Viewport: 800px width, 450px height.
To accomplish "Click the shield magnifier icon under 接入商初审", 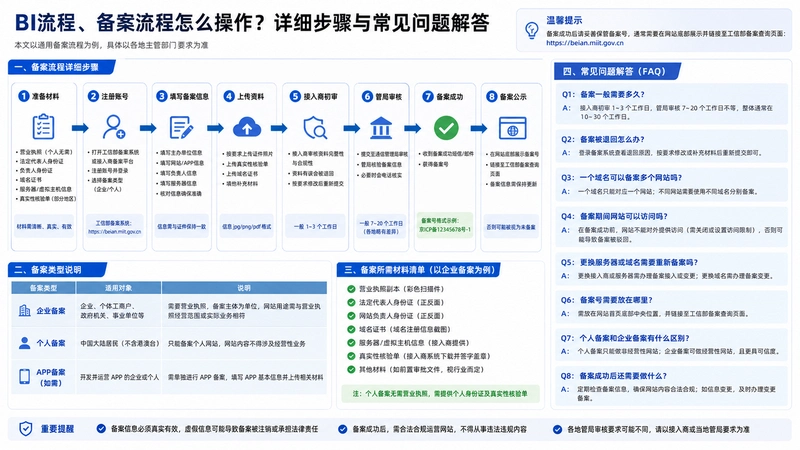I will coord(315,128).
